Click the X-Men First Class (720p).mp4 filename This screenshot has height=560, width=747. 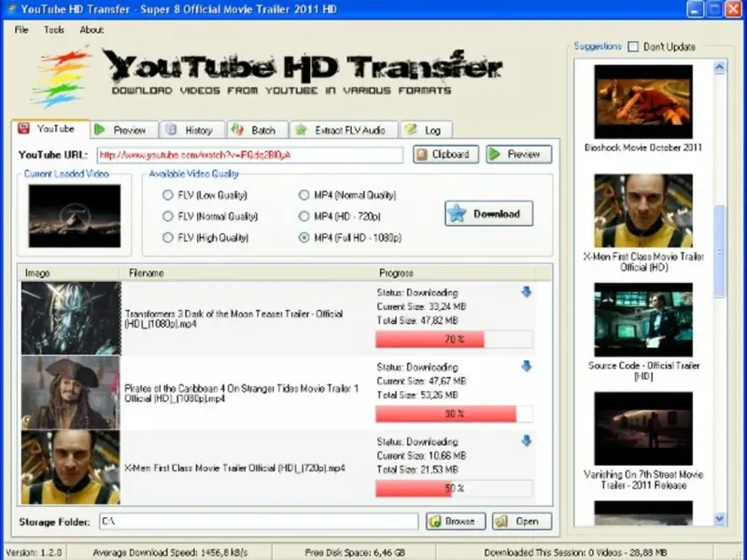234,469
